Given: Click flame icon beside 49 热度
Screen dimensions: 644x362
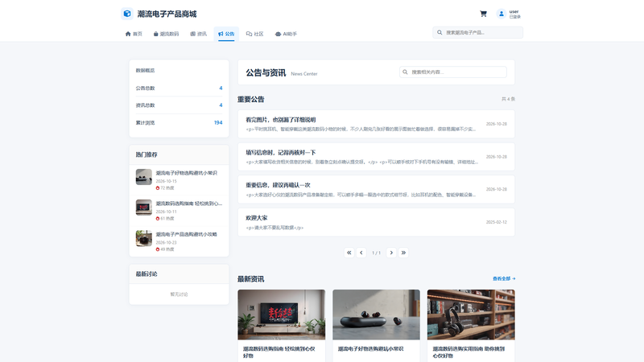Looking at the screenshot, I should click(x=158, y=249).
